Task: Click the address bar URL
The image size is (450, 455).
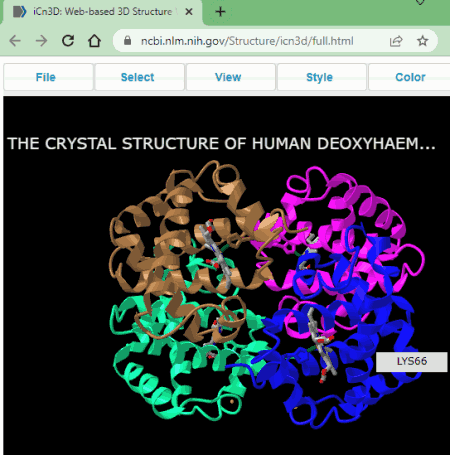Action: click(x=247, y=41)
